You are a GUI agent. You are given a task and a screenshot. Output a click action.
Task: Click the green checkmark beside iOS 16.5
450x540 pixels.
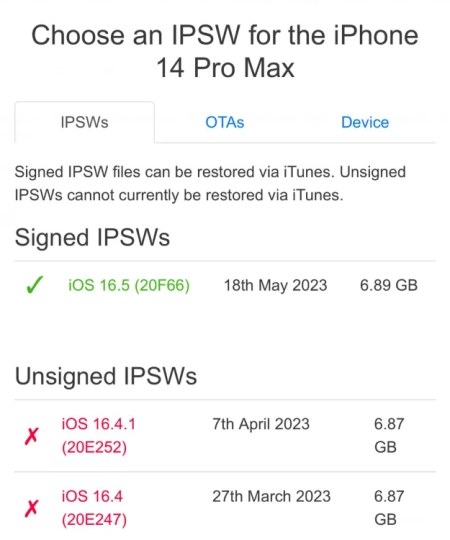pos(35,285)
